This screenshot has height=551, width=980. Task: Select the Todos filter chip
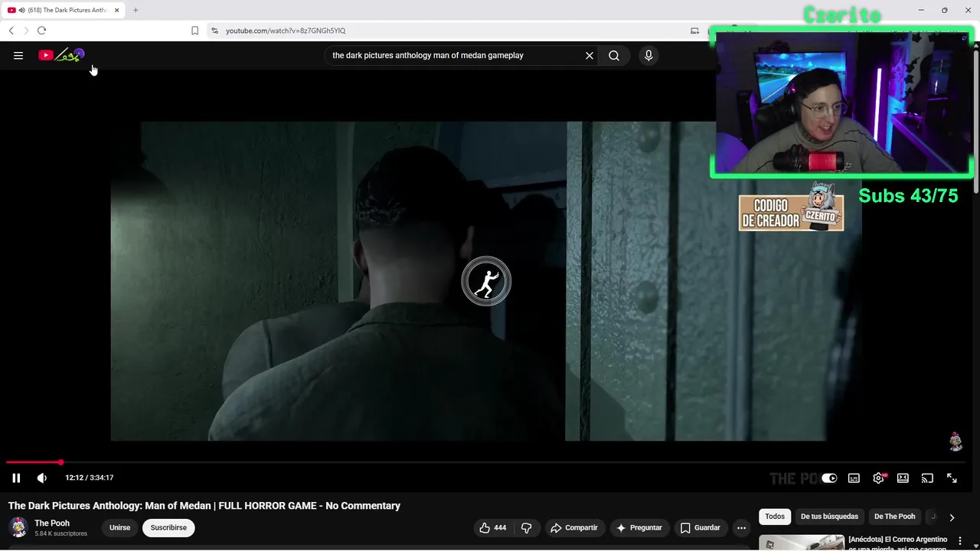point(775,517)
